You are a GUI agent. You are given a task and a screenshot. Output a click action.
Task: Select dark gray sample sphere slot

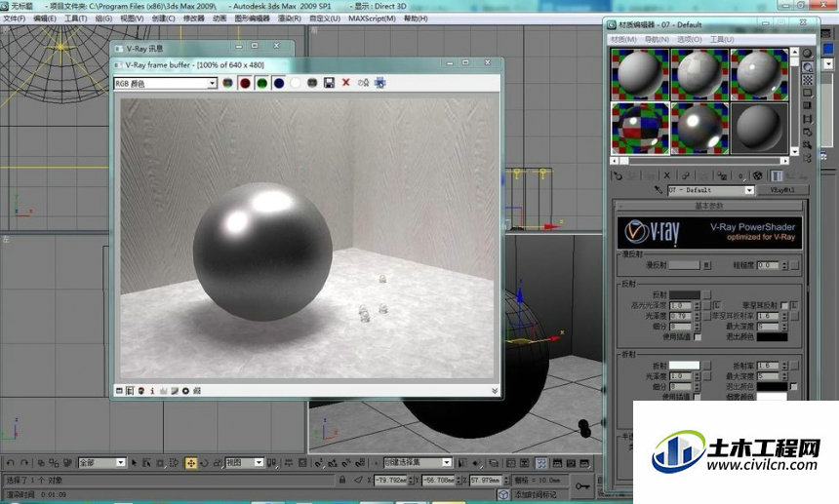(x=759, y=129)
